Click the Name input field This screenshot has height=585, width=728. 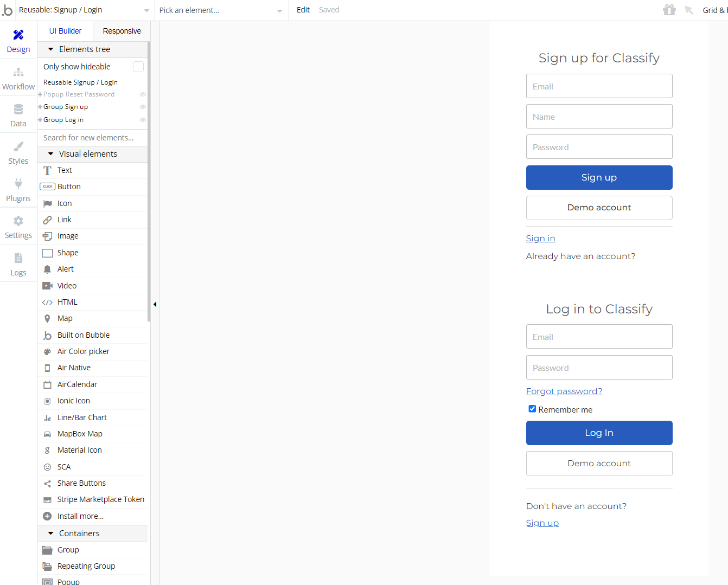point(599,117)
